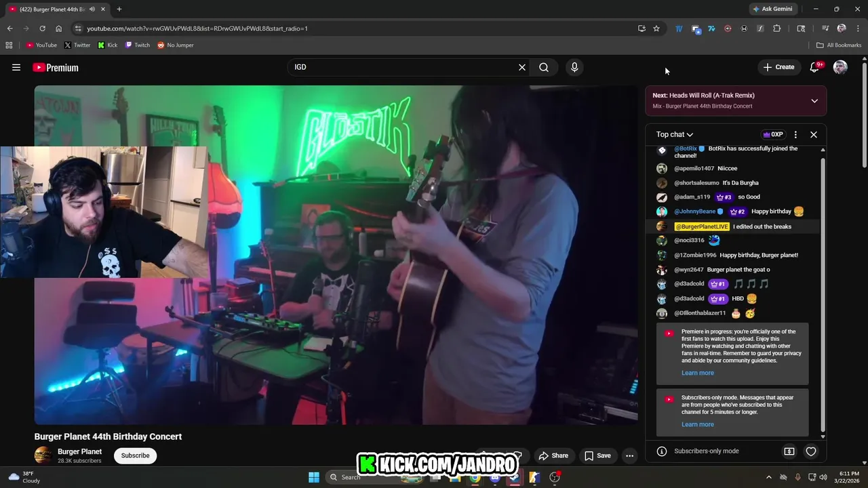Open more actions ellipsis under the video
Screen dimensions: 868x488
[629, 455]
